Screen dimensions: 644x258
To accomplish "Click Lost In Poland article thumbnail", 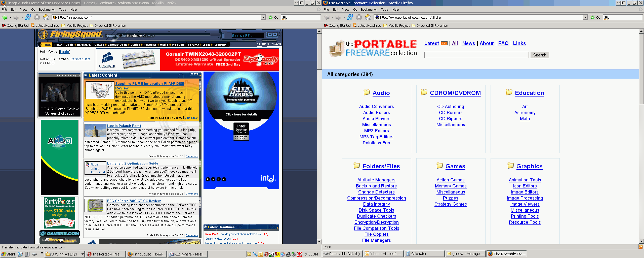I will coord(95,130).
